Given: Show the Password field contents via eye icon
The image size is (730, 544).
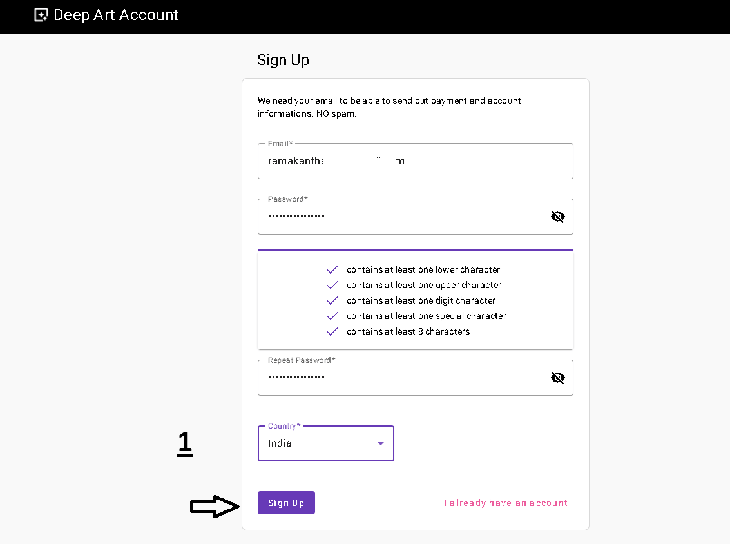Looking at the screenshot, I should point(558,216).
